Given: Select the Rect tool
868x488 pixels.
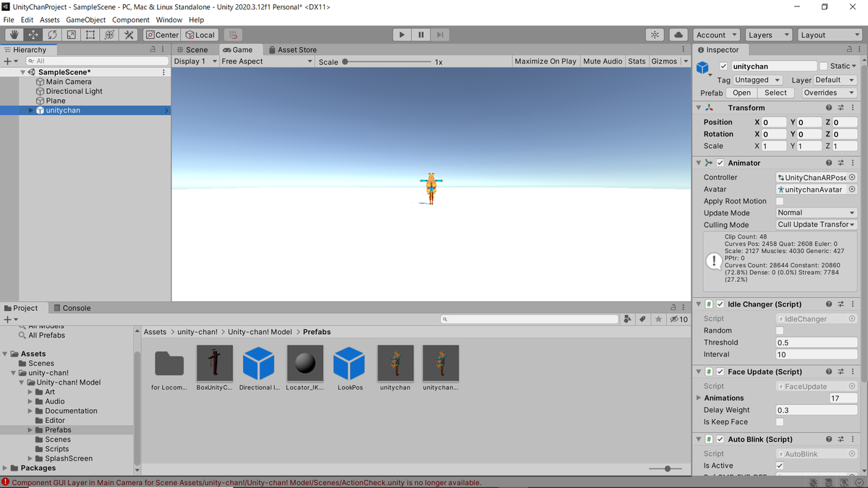Looking at the screenshot, I should pyautogui.click(x=90, y=35).
